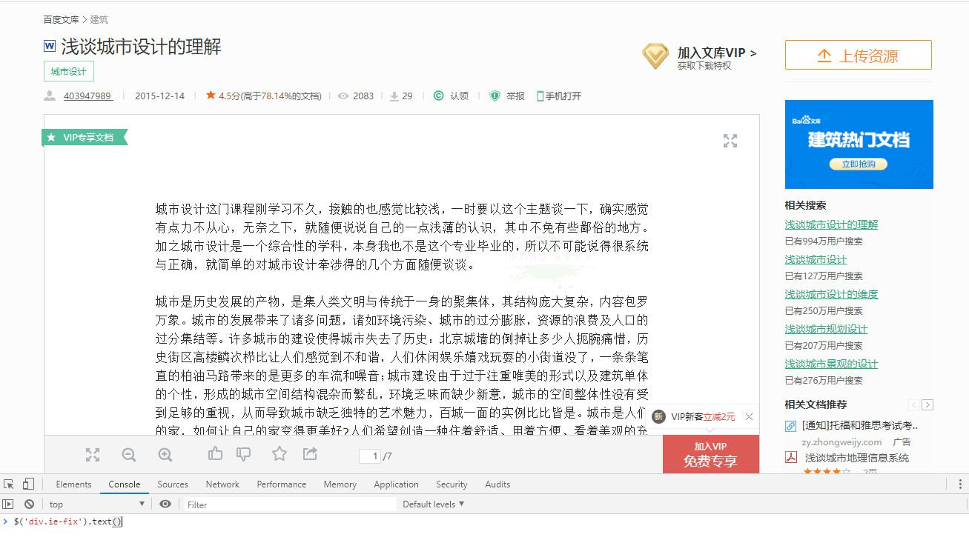The width and height of the screenshot is (969, 560).
Task: Switch to the Network tab
Action: pyautogui.click(x=222, y=484)
